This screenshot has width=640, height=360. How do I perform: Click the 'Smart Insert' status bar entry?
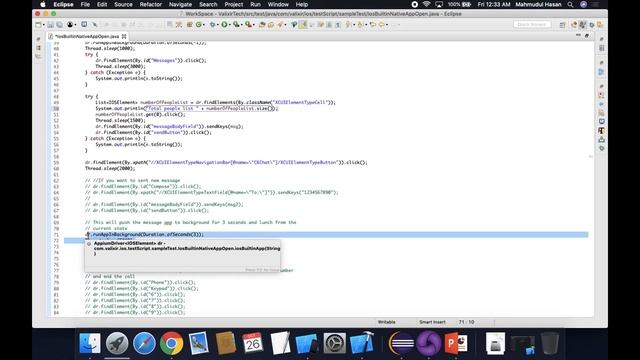pyautogui.click(x=432, y=322)
